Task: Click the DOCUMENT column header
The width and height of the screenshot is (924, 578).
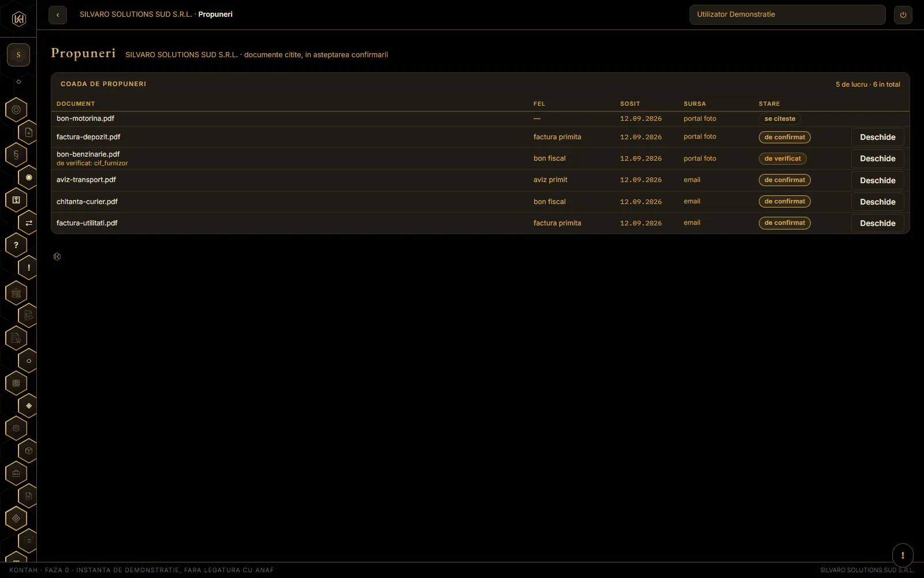Action: (x=76, y=104)
